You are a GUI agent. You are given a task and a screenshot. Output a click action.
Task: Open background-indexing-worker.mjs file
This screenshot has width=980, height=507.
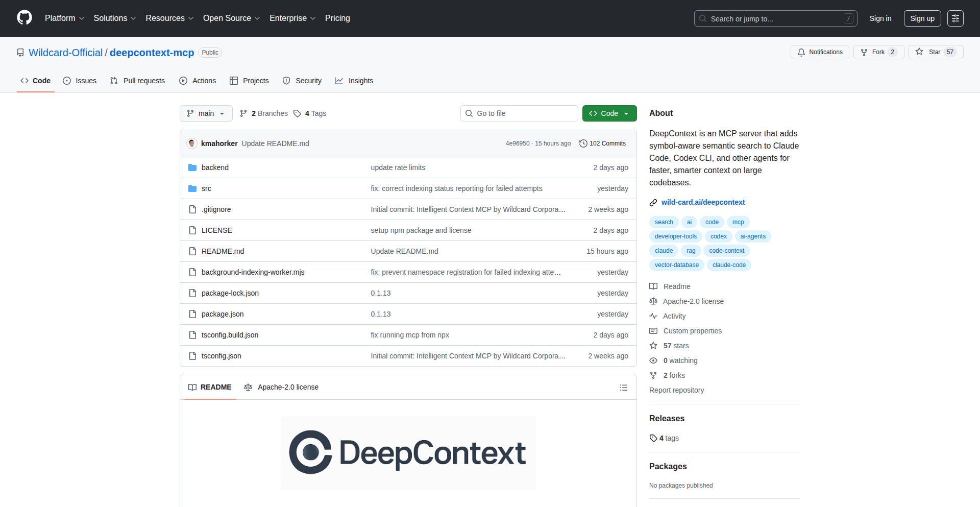253,272
